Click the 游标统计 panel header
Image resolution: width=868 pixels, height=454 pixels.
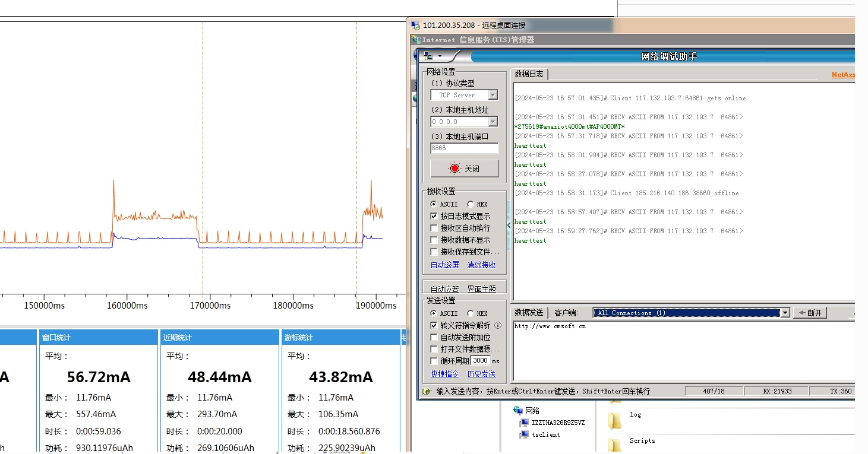[341, 337]
